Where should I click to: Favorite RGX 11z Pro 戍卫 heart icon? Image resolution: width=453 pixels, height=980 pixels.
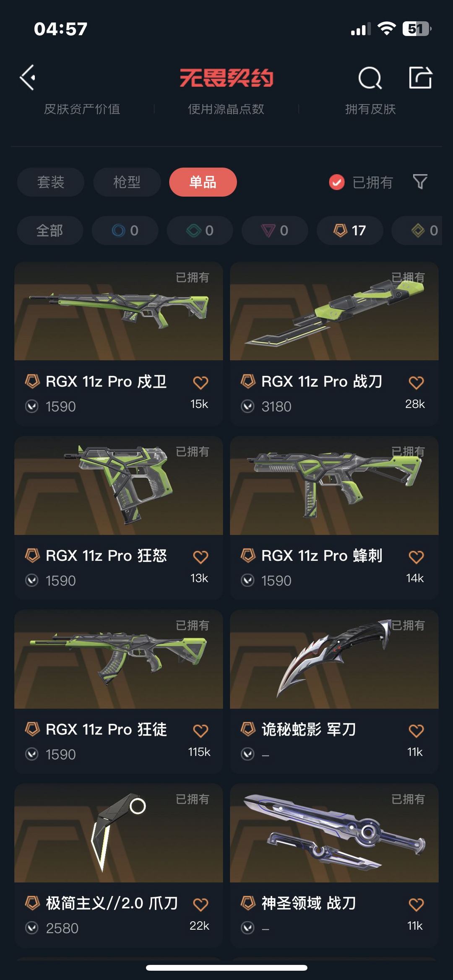pyautogui.click(x=200, y=382)
